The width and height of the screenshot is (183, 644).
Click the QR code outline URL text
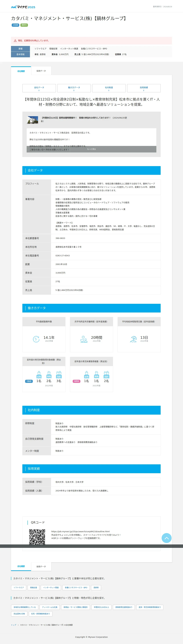point(81,531)
